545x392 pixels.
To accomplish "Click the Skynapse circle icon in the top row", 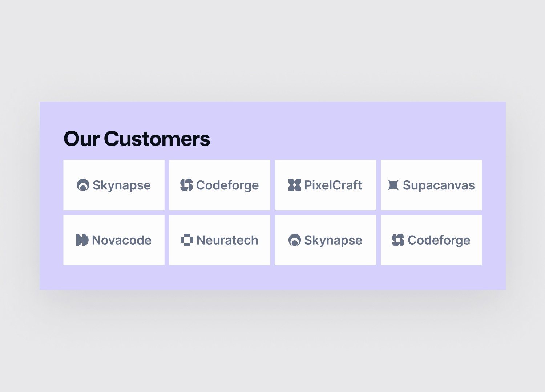I will 83,185.
